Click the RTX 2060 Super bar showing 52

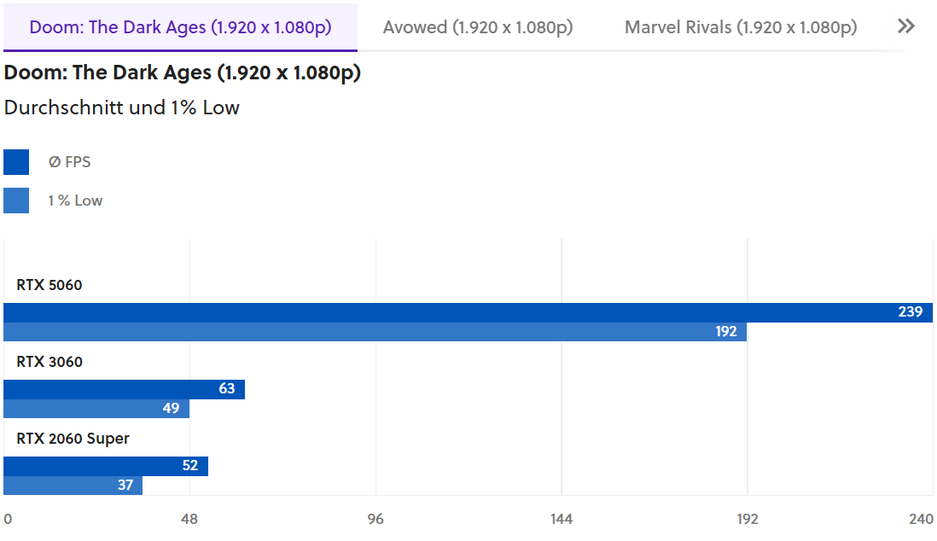click(x=106, y=466)
